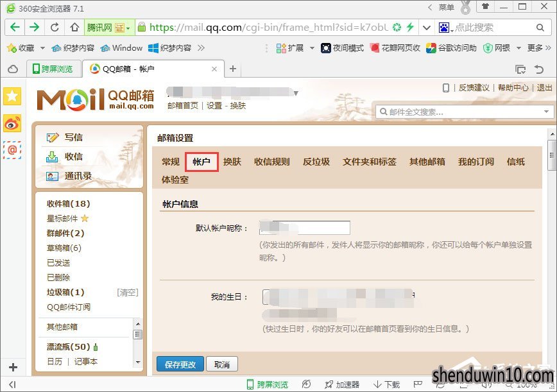Viewport: 557px width, 392px height.
Task: Reload the page with the refresh icon
Action: pos(55,28)
